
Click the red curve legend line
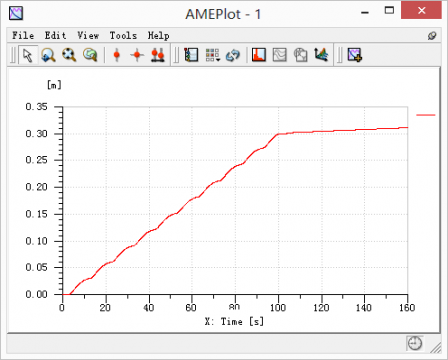426,115
